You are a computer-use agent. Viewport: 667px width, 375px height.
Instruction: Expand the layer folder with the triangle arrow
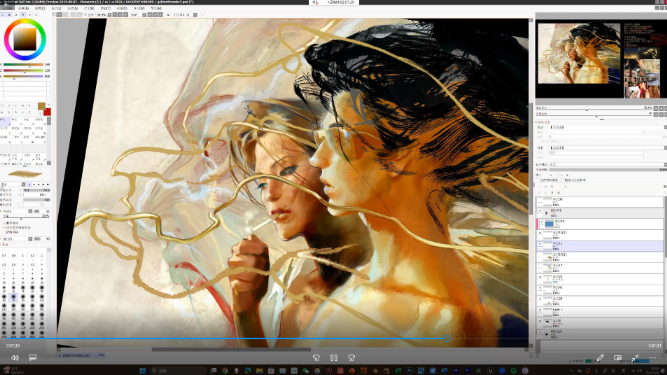pyautogui.click(x=547, y=213)
